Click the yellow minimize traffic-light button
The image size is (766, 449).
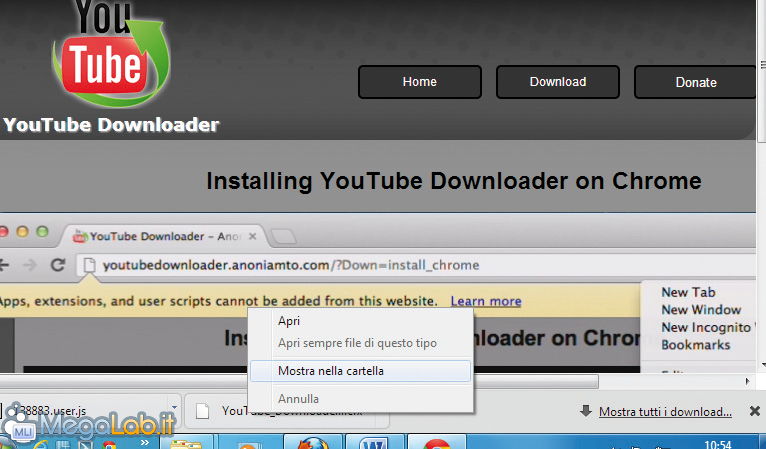[x=22, y=232]
